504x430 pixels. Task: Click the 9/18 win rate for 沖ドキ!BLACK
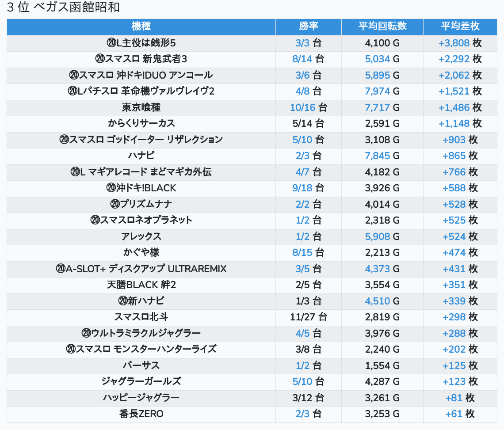point(302,188)
